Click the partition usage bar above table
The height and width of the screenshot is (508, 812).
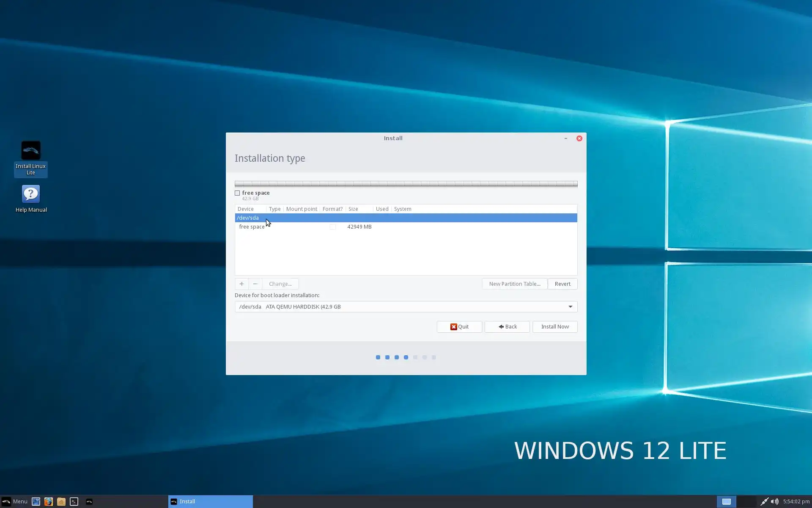point(406,184)
